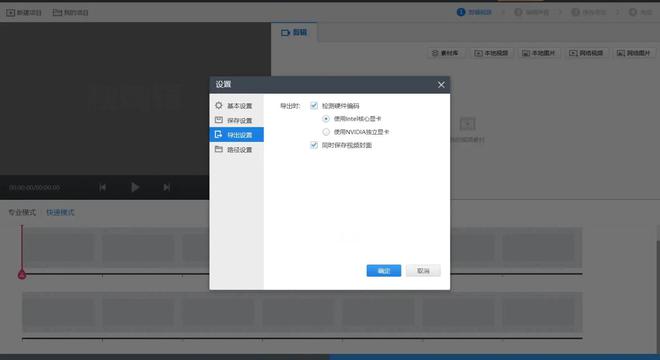Click the 本地视频 local video button

[x=492, y=53]
